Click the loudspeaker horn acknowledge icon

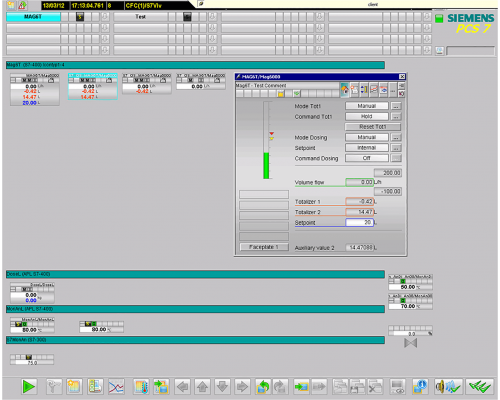point(448,387)
